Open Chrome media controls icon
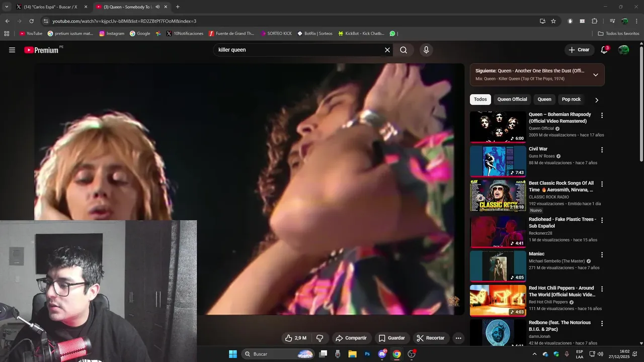The height and width of the screenshot is (362, 644). [612, 21]
